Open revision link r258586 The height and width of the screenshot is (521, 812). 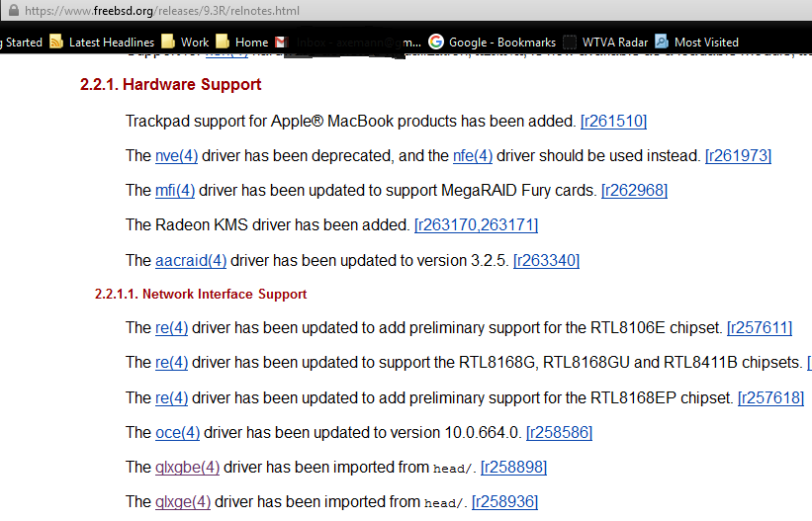point(559,433)
